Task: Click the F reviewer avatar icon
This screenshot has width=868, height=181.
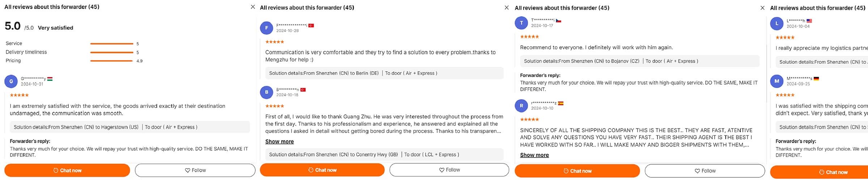Action: 267,28
